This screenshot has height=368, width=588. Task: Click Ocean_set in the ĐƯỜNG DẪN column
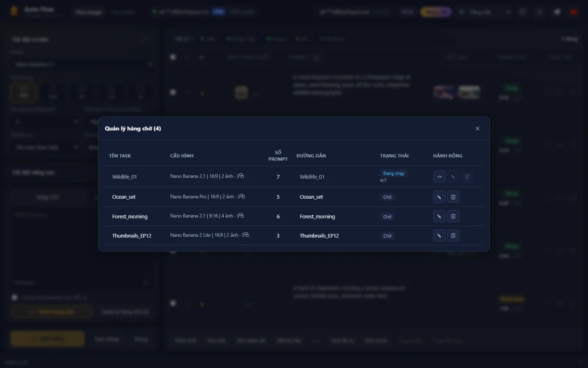311,197
